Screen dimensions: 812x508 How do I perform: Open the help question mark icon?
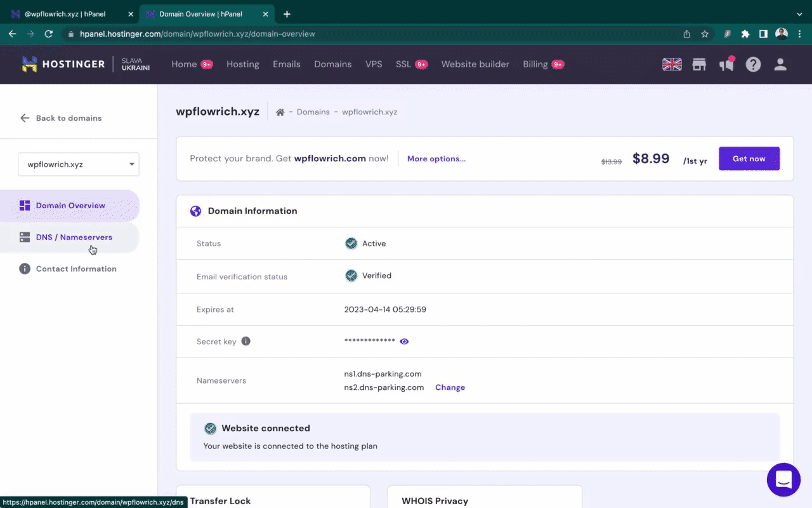click(753, 64)
